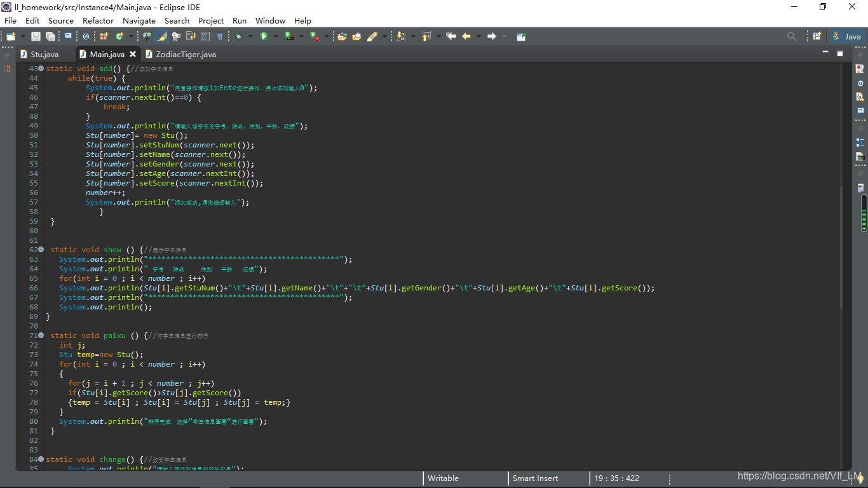Click Run External Tools icon
The width and height of the screenshot is (868, 488).
coord(315,36)
